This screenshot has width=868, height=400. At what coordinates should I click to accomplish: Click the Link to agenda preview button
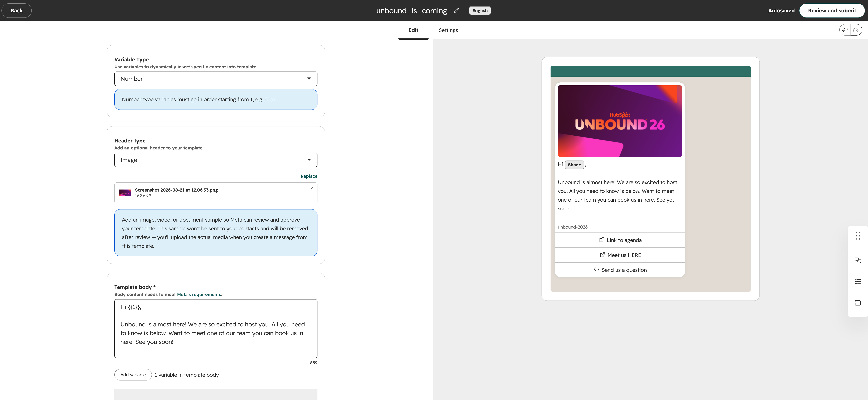620,240
